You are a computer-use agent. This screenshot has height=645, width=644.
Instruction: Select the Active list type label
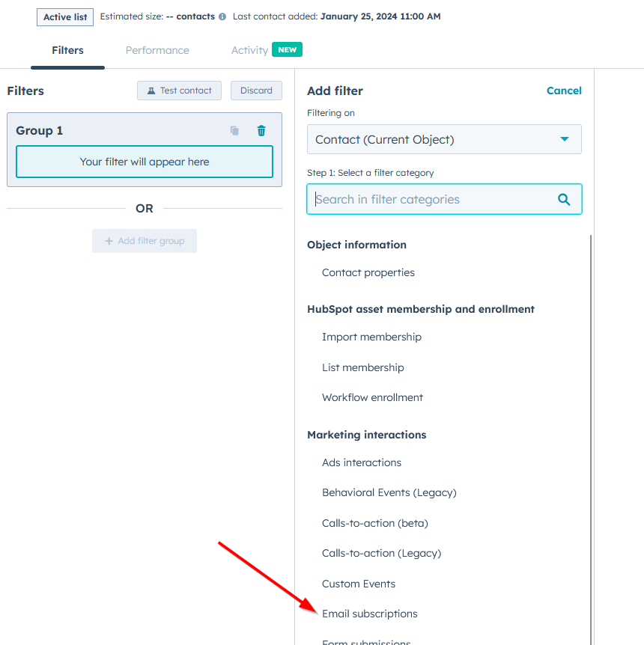coord(64,16)
